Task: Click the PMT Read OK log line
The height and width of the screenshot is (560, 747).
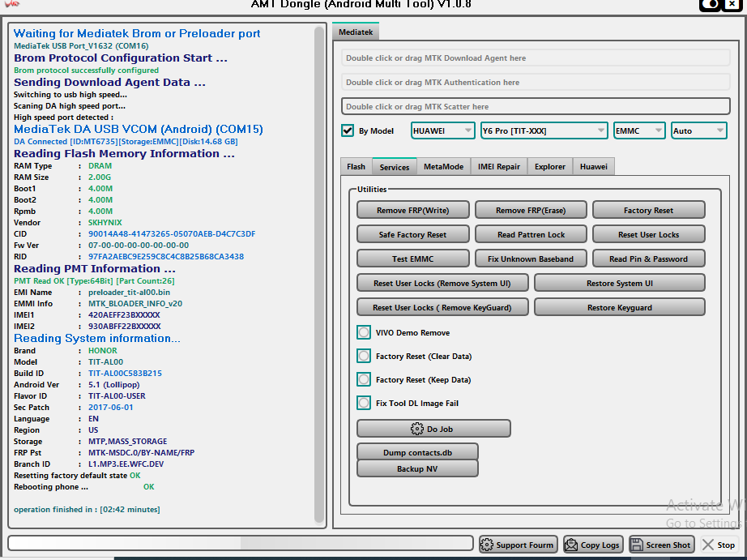Action: 94,280
